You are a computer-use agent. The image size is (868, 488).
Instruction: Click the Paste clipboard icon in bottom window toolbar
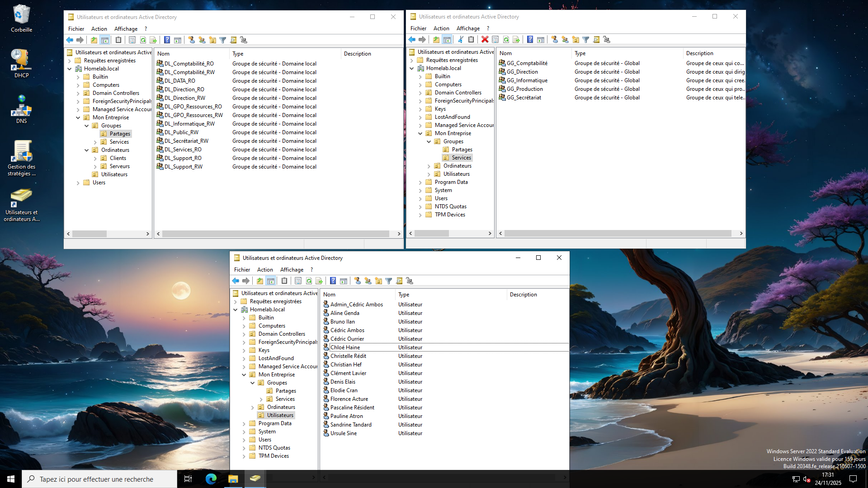284,281
